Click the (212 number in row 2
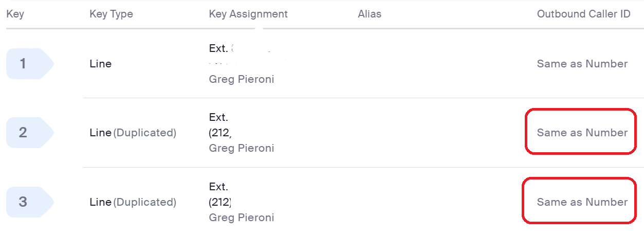Viewport: 644px width, 234px height. 220,133
